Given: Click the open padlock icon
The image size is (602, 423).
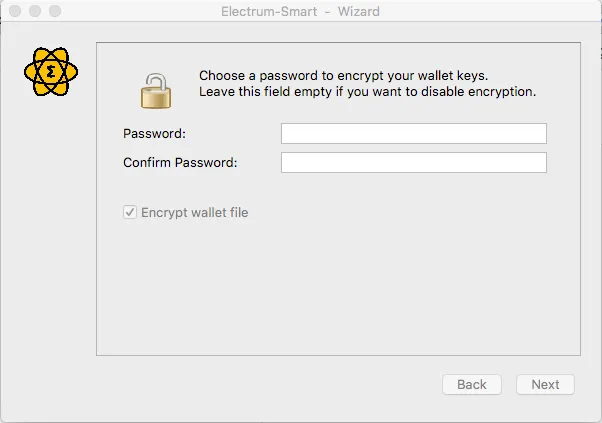Looking at the screenshot, I should pyautogui.click(x=156, y=91).
